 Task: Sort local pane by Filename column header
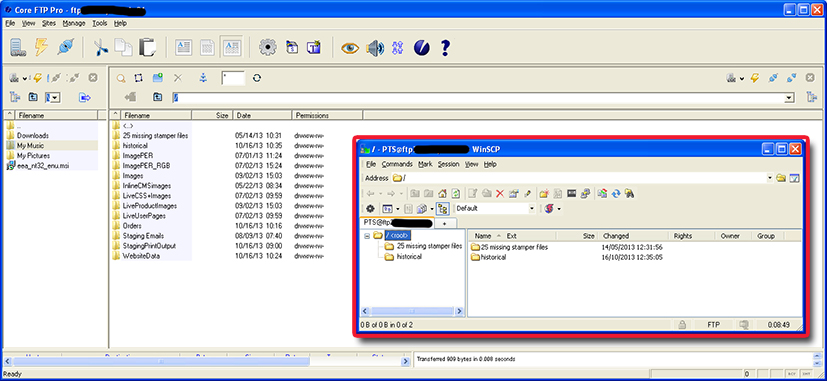click(57, 115)
